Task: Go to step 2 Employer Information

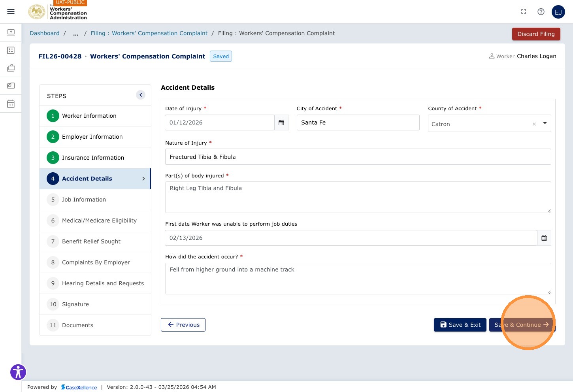Action: coord(95,137)
